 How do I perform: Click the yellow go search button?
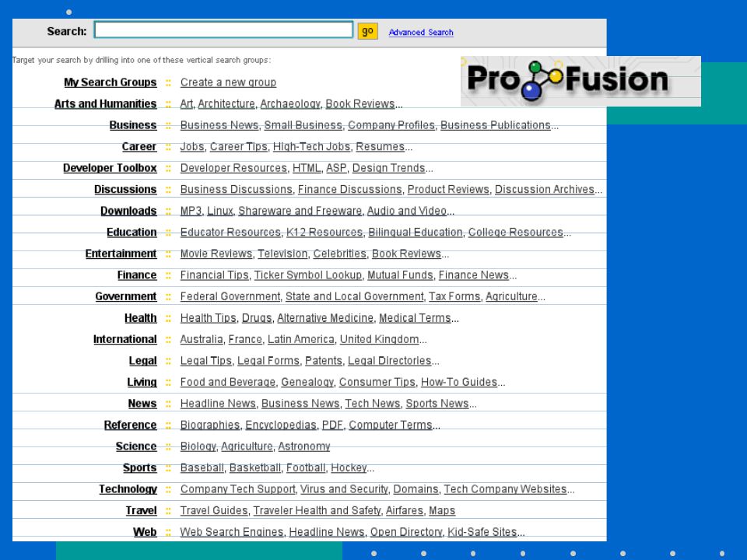click(367, 31)
